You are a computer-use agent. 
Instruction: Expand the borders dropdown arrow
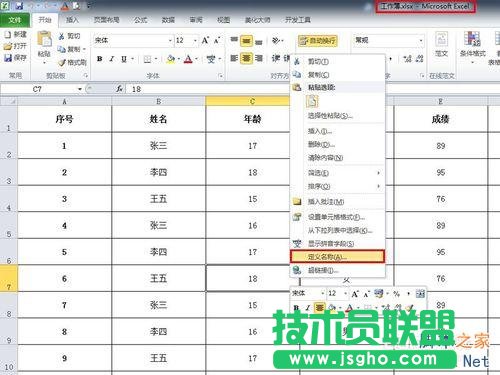[155, 59]
